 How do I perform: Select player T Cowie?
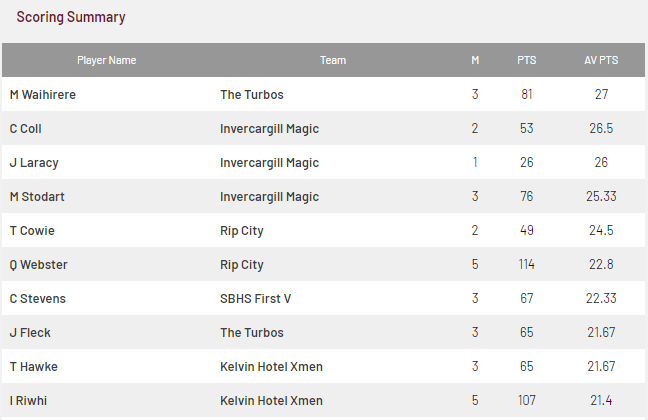[32, 231]
